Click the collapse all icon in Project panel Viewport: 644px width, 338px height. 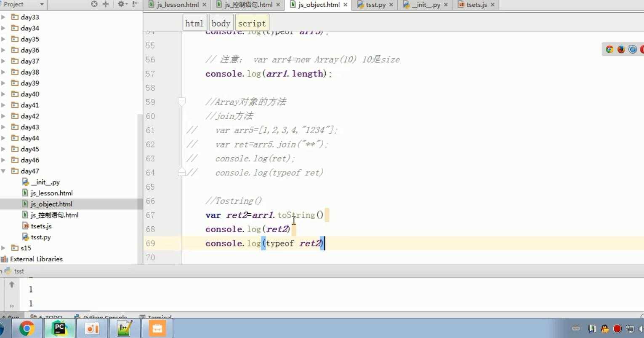coord(106,4)
